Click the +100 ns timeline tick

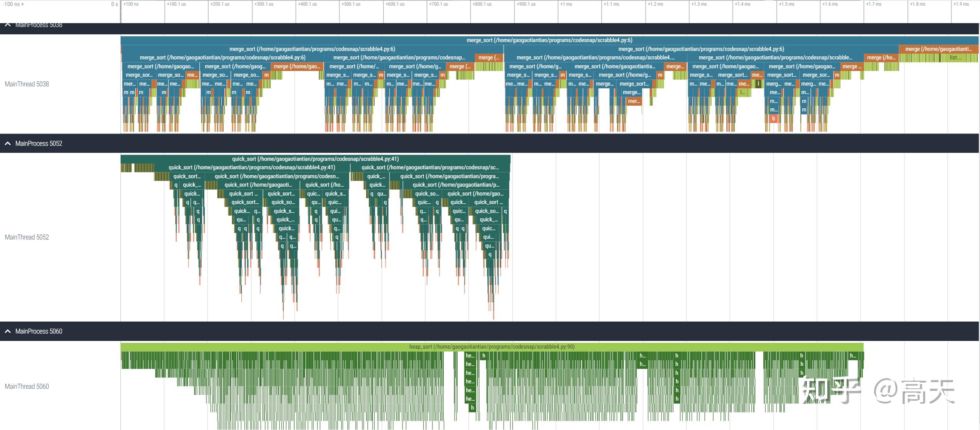coord(131,4)
